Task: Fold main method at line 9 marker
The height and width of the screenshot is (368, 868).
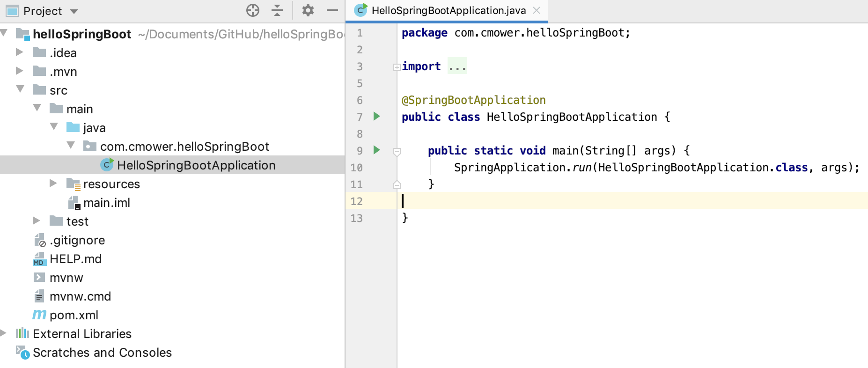Action: coord(397,152)
